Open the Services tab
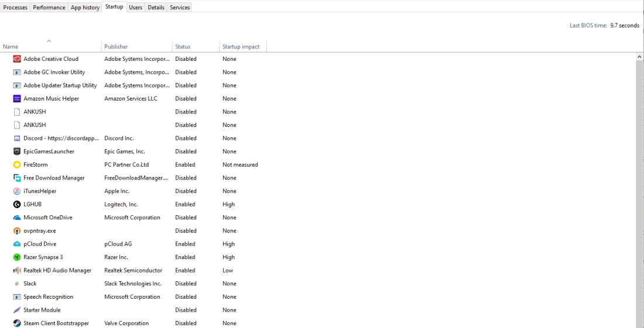Viewport: 644px width, 328px height. coord(180,8)
